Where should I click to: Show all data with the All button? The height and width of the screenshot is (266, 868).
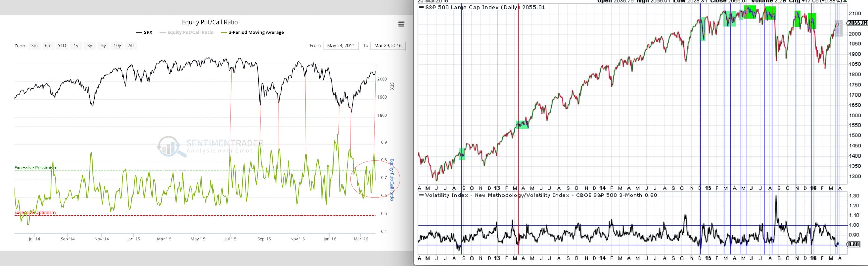pyautogui.click(x=131, y=46)
